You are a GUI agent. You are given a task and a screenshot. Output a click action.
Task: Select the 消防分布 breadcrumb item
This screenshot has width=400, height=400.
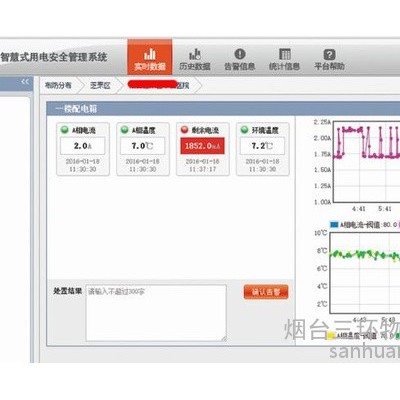coord(58,85)
